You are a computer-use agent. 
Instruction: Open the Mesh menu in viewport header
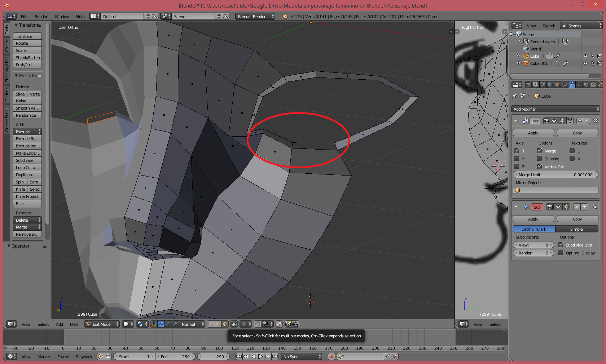(75, 324)
